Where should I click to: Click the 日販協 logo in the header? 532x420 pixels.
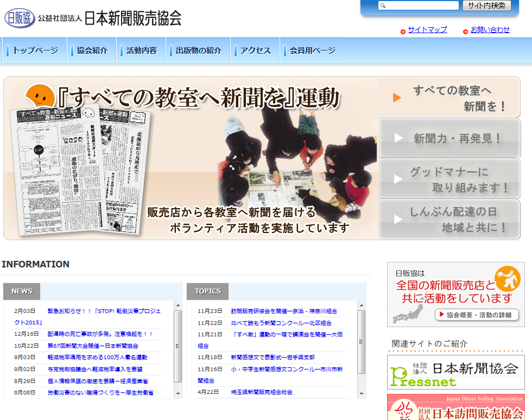[x=20, y=18]
